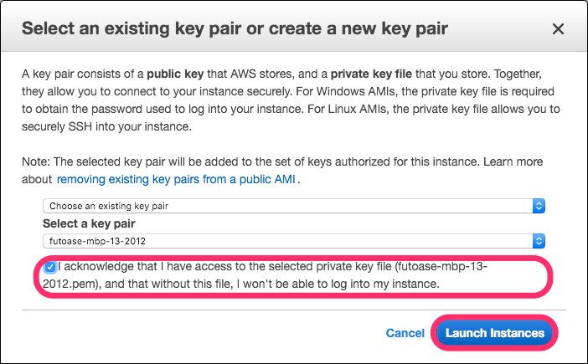Click the Select a key pair label

tap(89, 223)
